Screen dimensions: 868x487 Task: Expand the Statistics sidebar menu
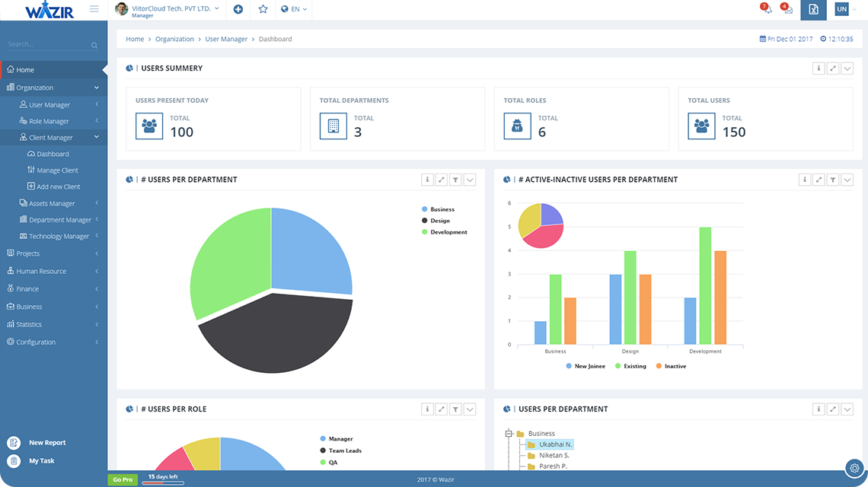click(x=54, y=324)
